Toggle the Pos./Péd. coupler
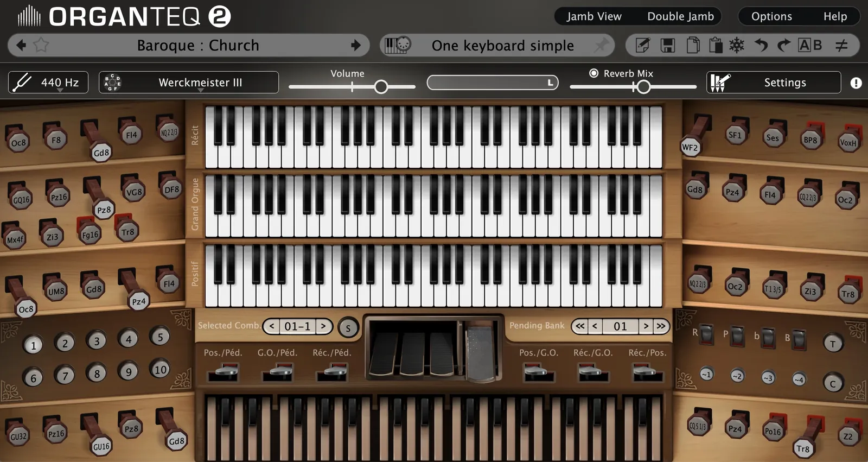Viewport: 868px width, 462px height. click(223, 373)
